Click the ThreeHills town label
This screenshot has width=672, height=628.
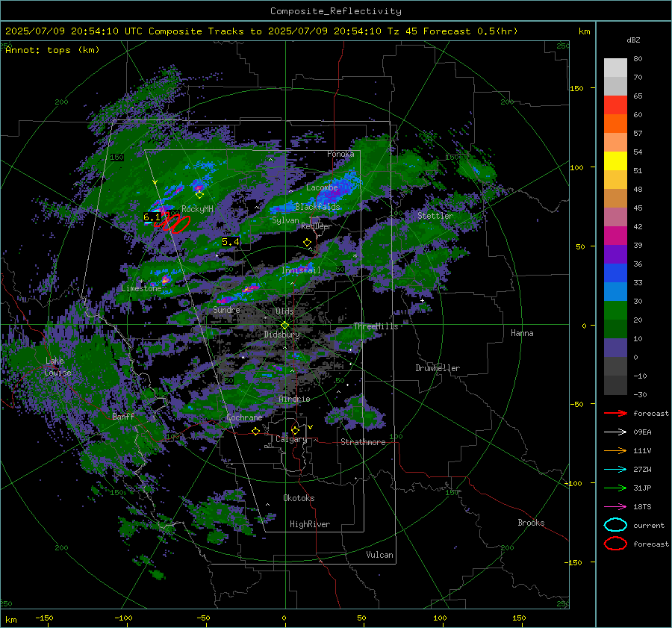pyautogui.click(x=376, y=326)
